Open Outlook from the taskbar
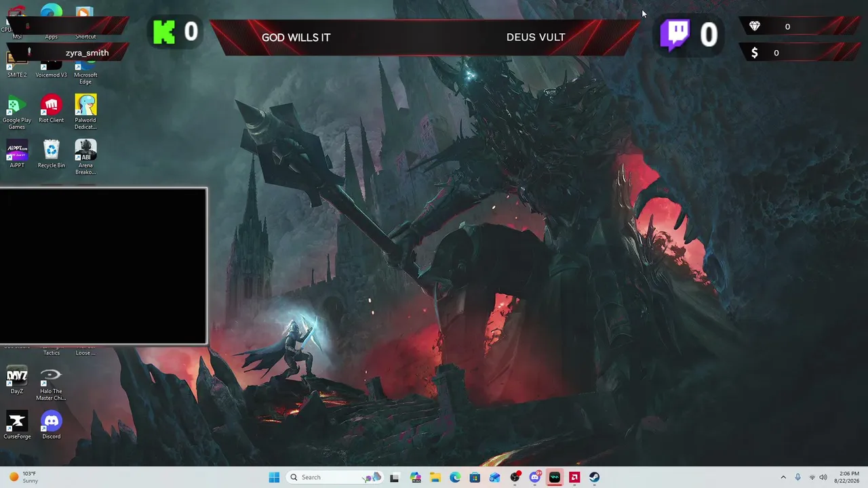The image size is (868, 488). click(x=494, y=477)
